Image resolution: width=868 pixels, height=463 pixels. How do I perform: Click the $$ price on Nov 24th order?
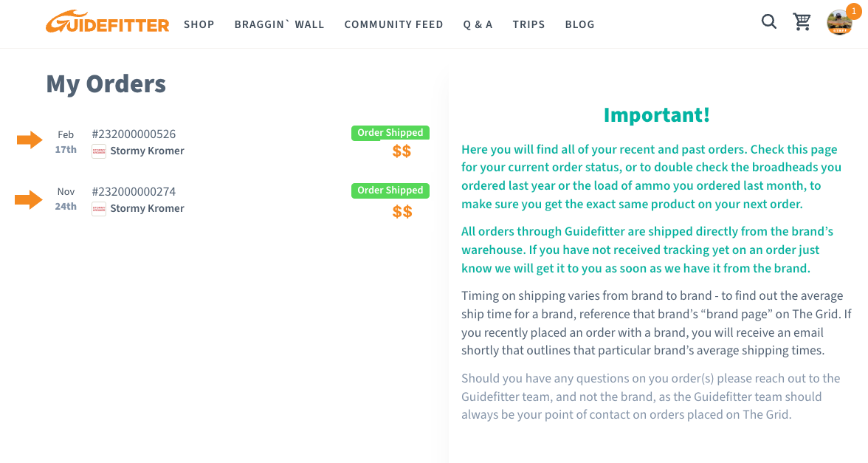coord(402,211)
